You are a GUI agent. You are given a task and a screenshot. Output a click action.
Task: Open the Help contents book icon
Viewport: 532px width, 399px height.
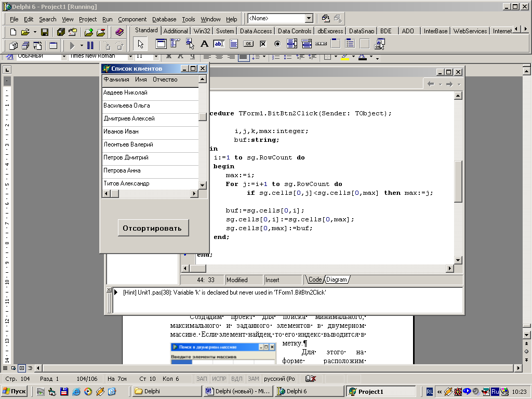[119, 32]
